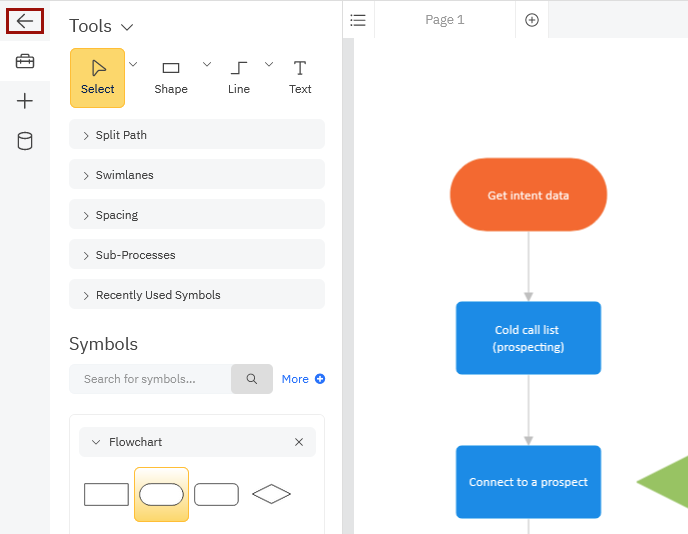Open the database cylinder sidebar icon

[25, 141]
